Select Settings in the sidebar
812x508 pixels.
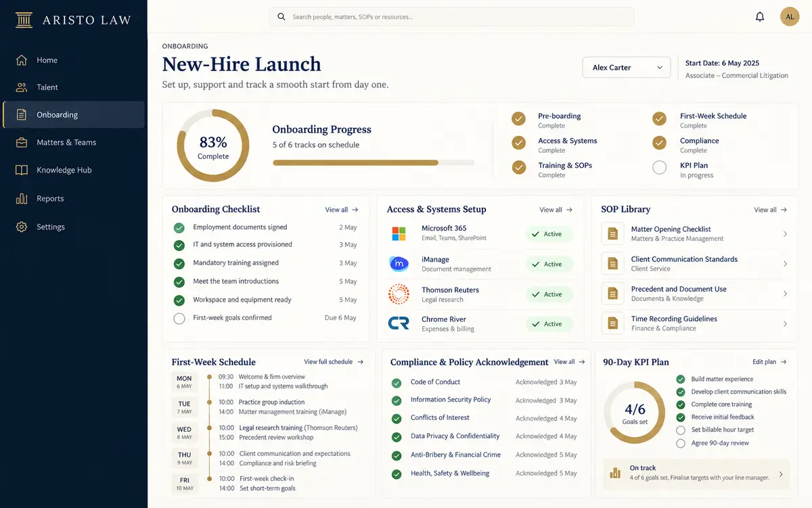(74, 227)
